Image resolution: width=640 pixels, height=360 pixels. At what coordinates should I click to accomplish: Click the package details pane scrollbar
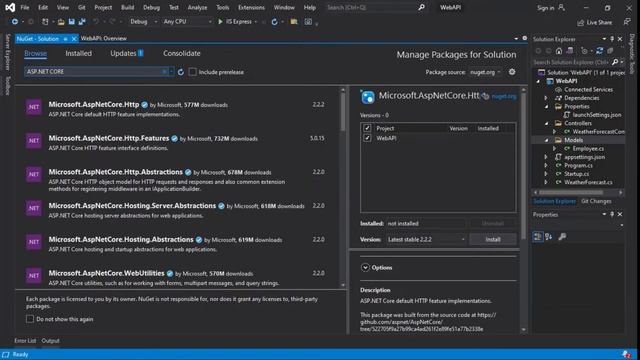point(524,166)
